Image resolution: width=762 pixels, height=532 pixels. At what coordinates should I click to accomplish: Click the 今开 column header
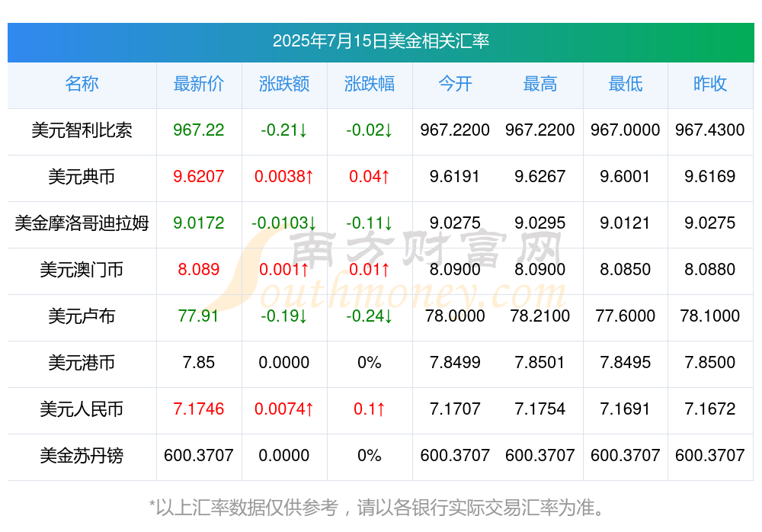click(x=455, y=84)
